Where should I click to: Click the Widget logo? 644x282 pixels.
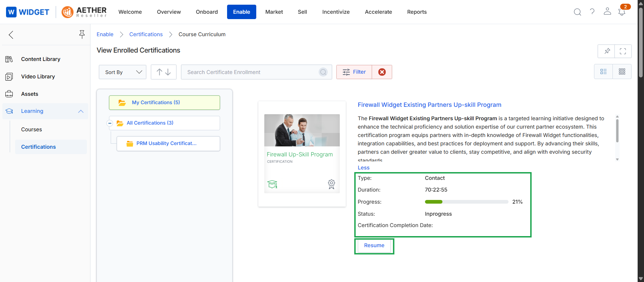pyautogui.click(x=28, y=12)
